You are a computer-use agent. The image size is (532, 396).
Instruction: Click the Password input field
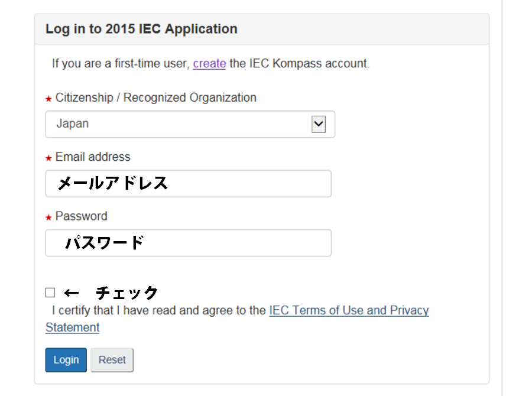pyautogui.click(x=189, y=243)
